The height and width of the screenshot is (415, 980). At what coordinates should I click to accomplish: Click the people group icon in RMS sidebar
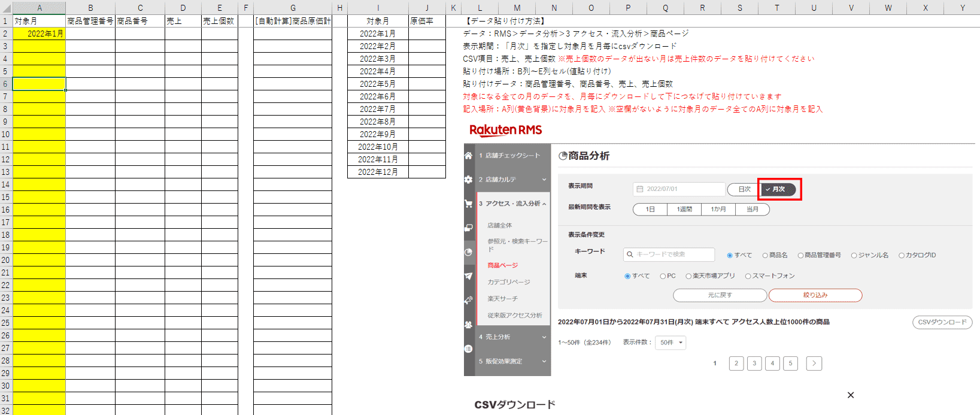click(x=468, y=325)
